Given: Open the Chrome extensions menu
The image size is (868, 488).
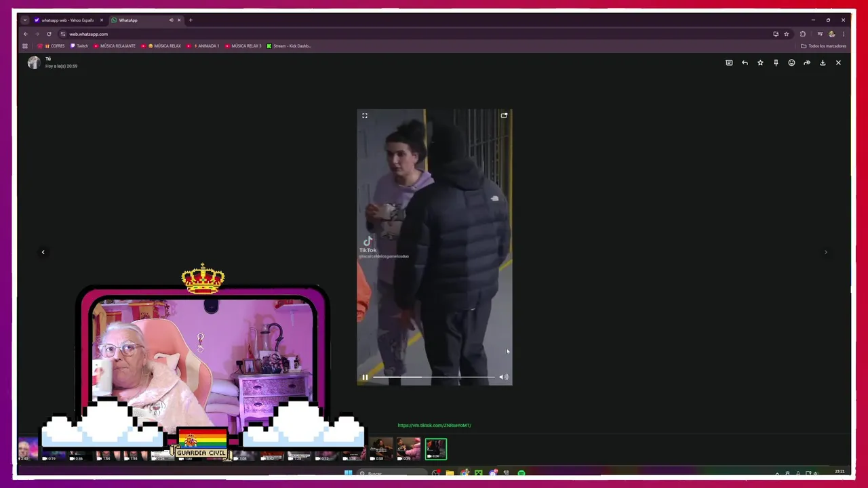Looking at the screenshot, I should pyautogui.click(x=803, y=34).
